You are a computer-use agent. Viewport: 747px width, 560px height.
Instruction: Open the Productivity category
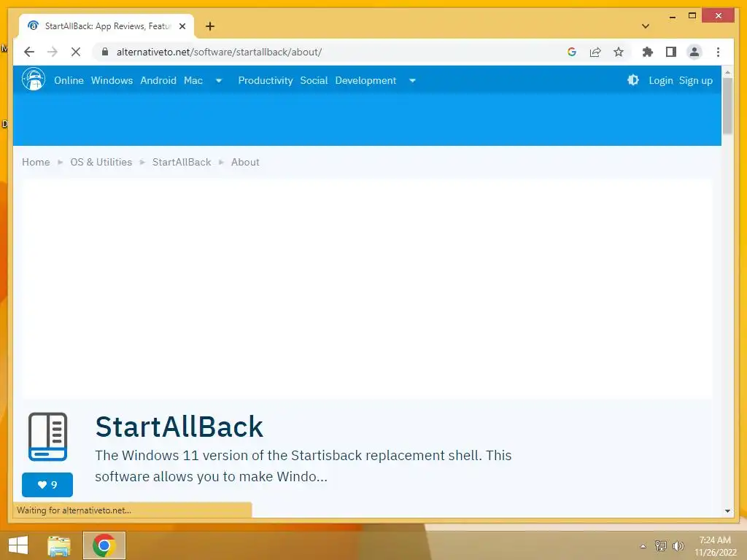click(266, 80)
